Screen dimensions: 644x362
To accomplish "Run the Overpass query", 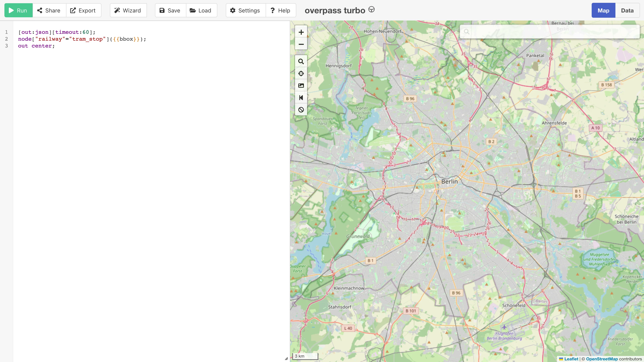I will (x=19, y=10).
